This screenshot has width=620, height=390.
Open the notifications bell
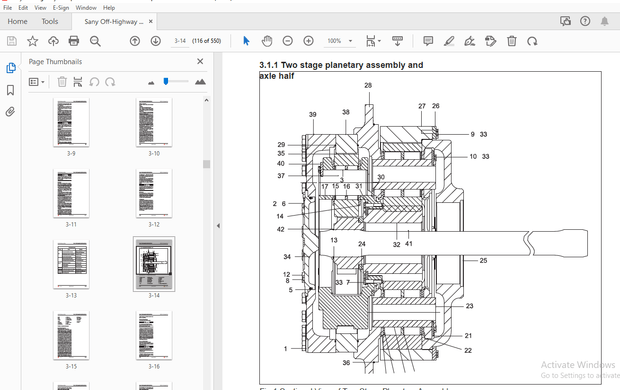605,21
